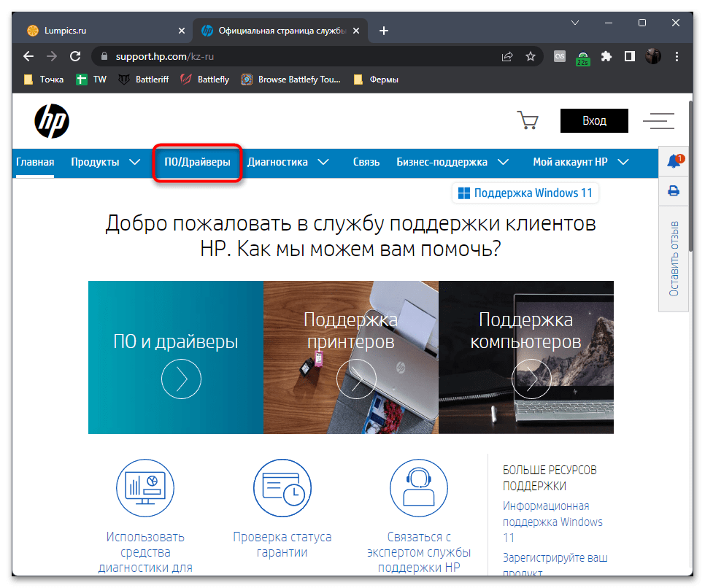Open ПО/Драйверы in navigation bar
Viewport: 705px width, 588px height.
pos(197,162)
